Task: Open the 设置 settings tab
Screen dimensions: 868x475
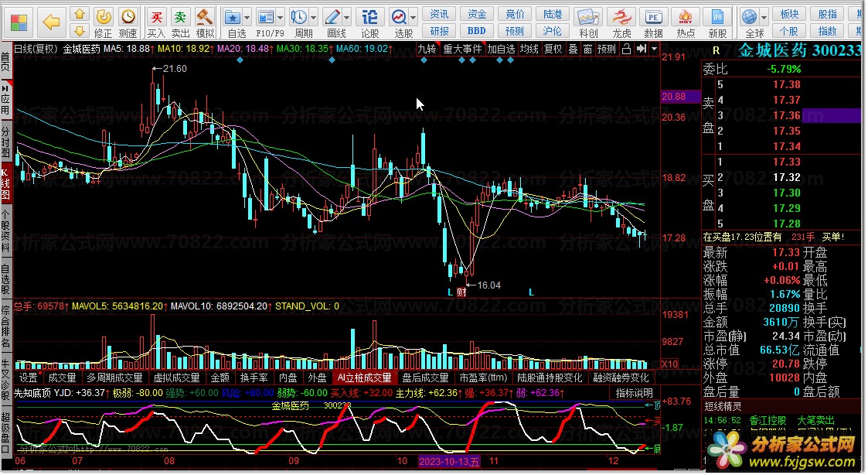Action: coord(29,378)
